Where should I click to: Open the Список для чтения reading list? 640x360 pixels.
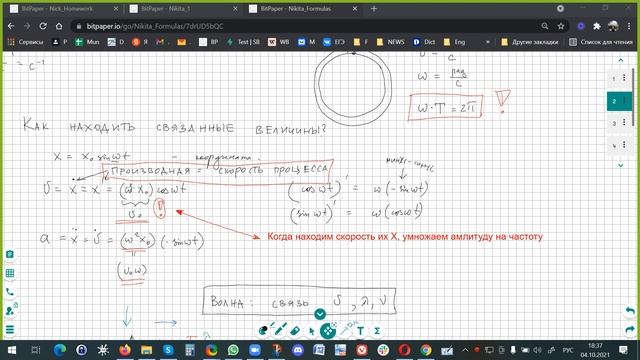[601, 42]
